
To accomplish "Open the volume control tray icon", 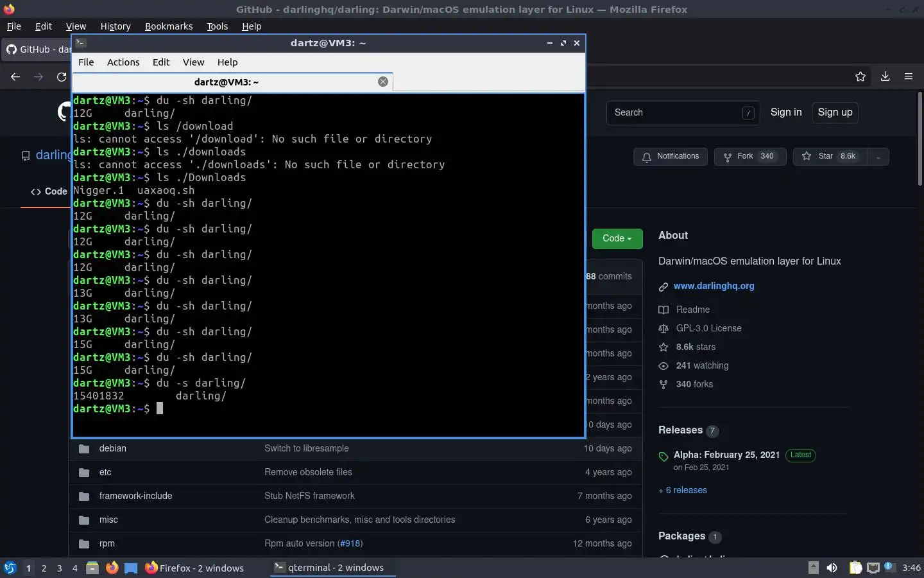I will (832, 568).
